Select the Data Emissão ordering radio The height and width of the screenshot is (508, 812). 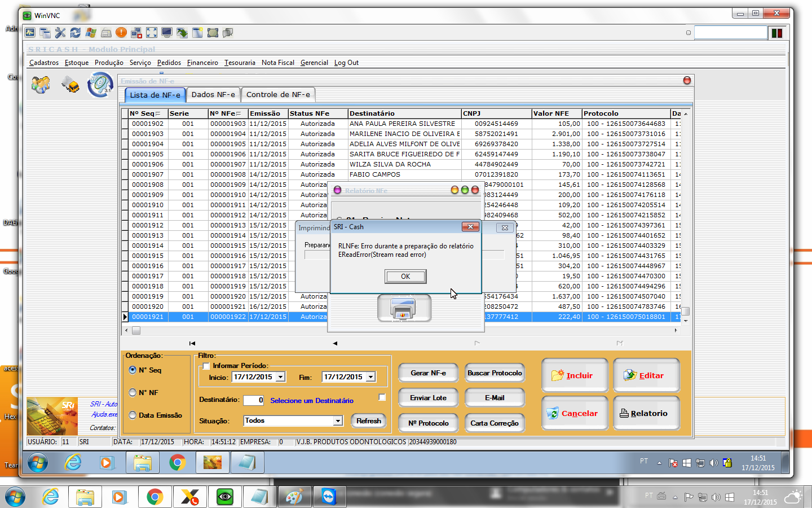[133, 415]
